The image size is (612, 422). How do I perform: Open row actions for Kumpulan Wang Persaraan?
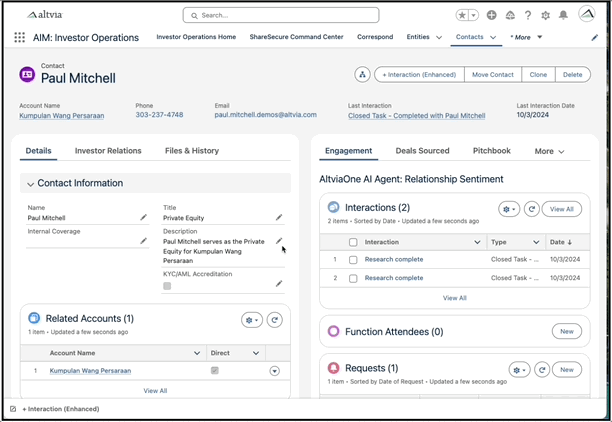pyautogui.click(x=274, y=371)
